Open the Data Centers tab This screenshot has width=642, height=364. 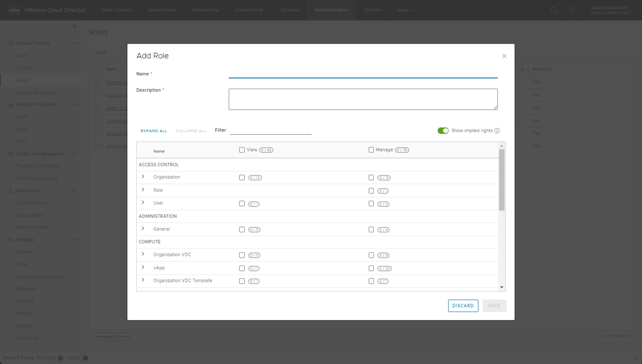(x=116, y=10)
